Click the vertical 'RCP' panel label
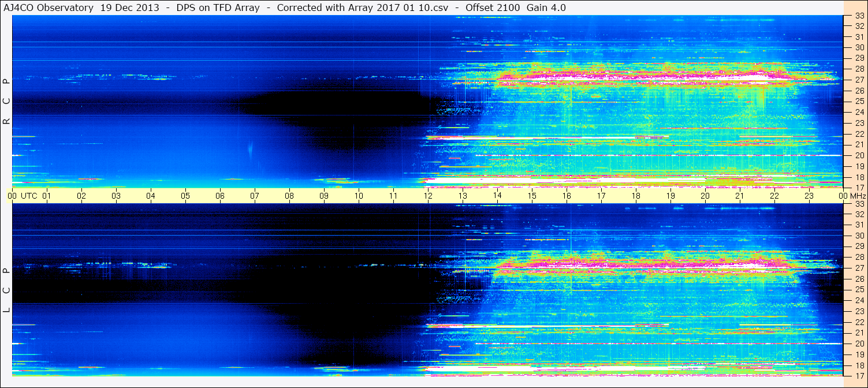The width and height of the screenshot is (868, 388). 7,102
